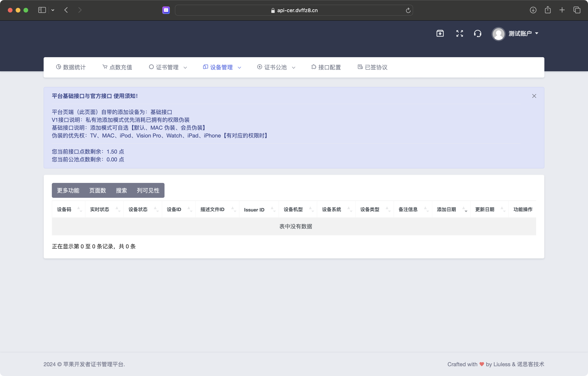The height and width of the screenshot is (376, 588).
Task: Click the 表中没有数据 empty row
Action: click(294, 227)
